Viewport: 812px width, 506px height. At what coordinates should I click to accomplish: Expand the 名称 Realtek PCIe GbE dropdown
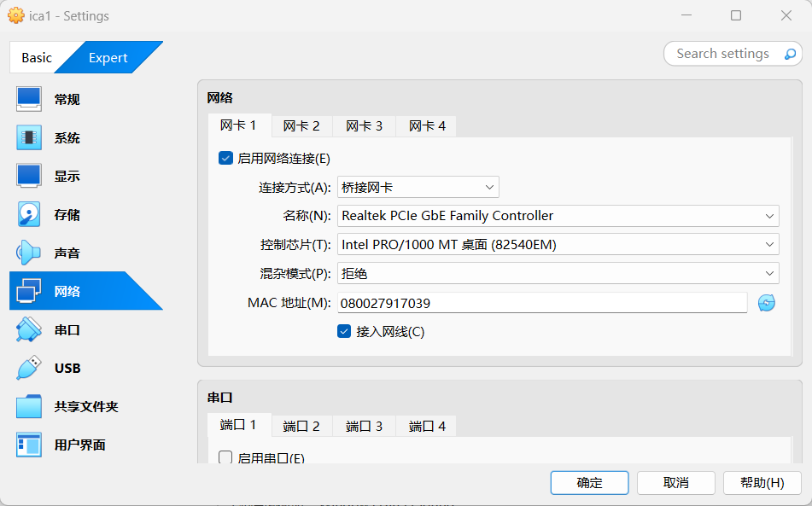558,216
